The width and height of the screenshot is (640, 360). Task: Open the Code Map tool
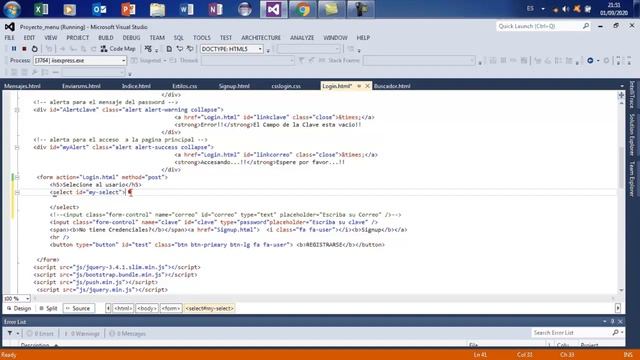click(x=118, y=49)
